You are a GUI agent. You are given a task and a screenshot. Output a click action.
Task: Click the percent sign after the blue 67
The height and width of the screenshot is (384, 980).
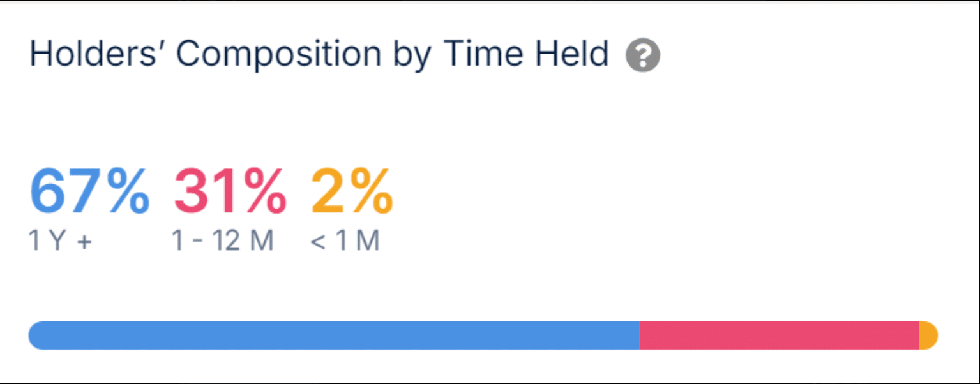pyautogui.click(x=128, y=193)
